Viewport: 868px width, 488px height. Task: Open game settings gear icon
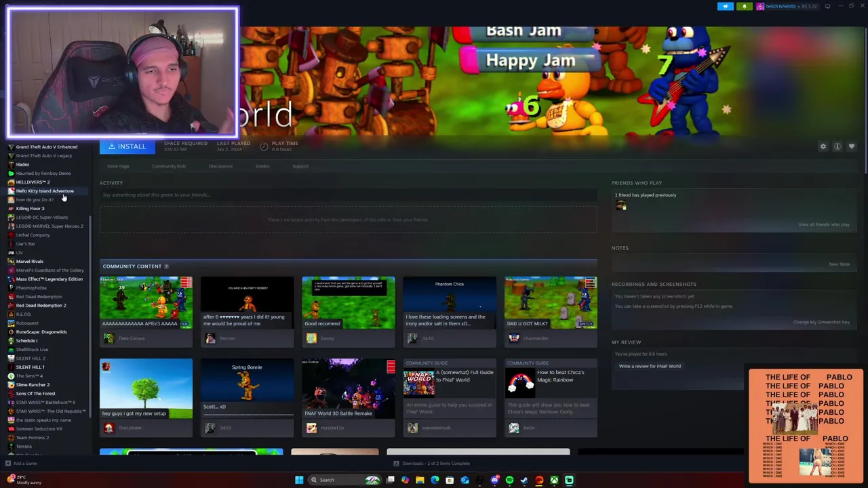pyautogui.click(x=823, y=146)
